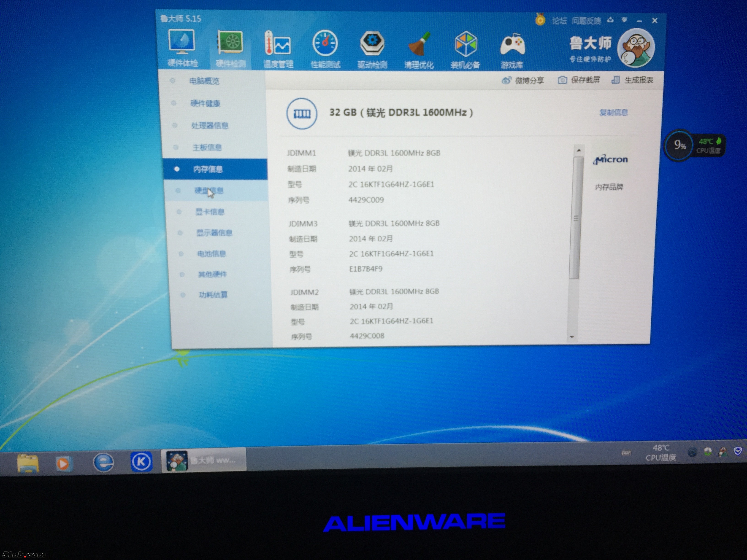
Task: Select 电脑概览 in sidebar
Action: 204,81
